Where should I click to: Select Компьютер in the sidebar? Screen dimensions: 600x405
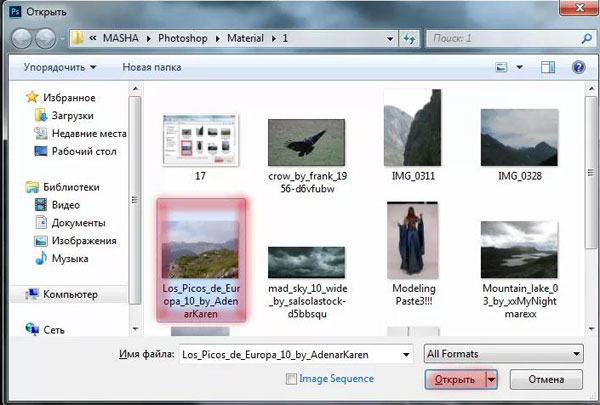[70, 294]
